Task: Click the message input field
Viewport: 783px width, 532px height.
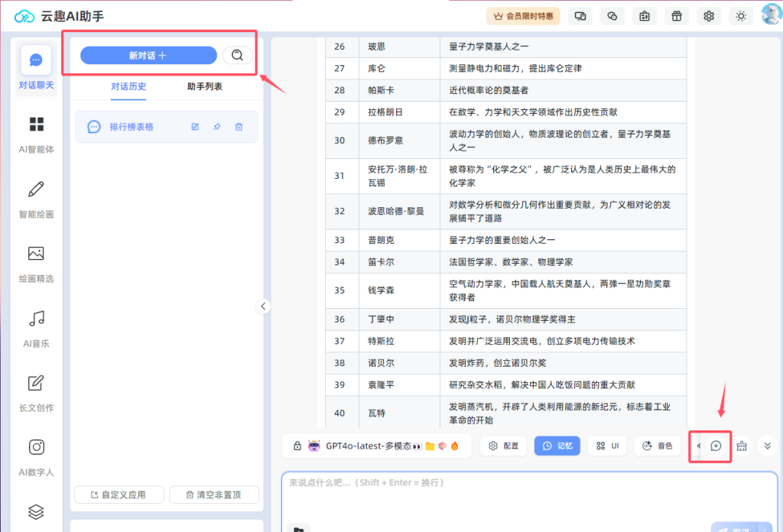Action: coord(529,501)
